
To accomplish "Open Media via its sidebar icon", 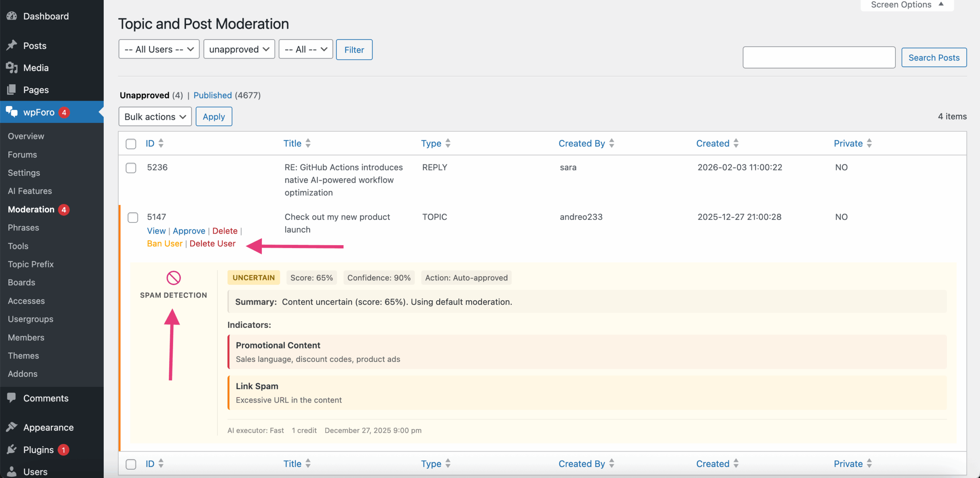I will (x=12, y=67).
